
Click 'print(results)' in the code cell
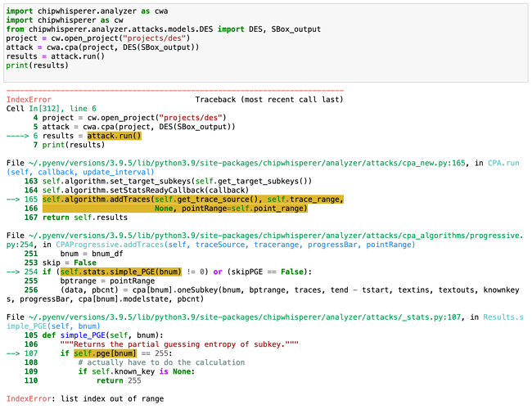[x=38, y=65]
